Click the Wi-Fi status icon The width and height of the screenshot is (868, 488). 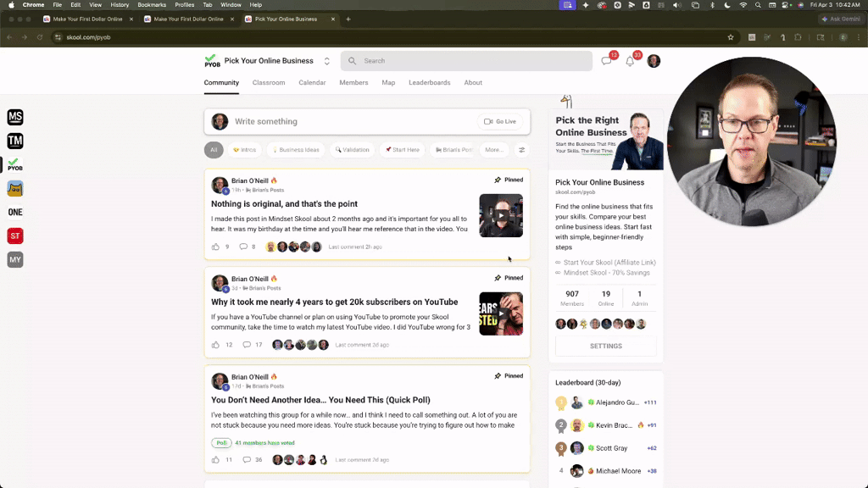click(x=743, y=5)
